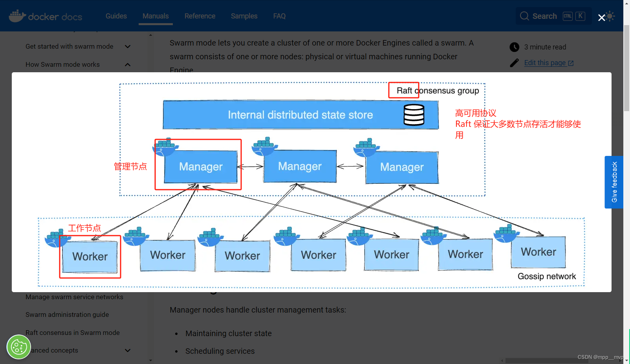The height and width of the screenshot is (364, 630).
Task: Click 'Gossip network' label in diagram
Action: pos(547,276)
